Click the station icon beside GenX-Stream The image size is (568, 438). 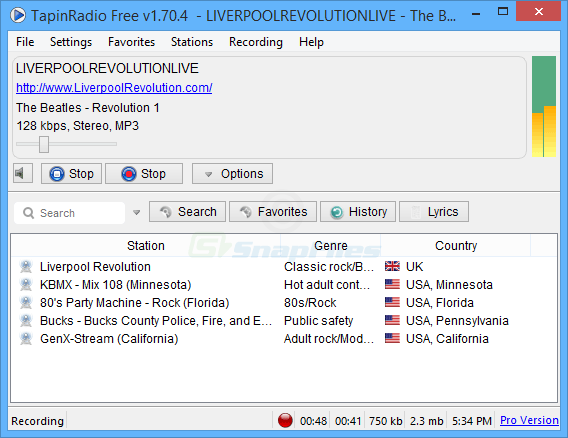26,339
